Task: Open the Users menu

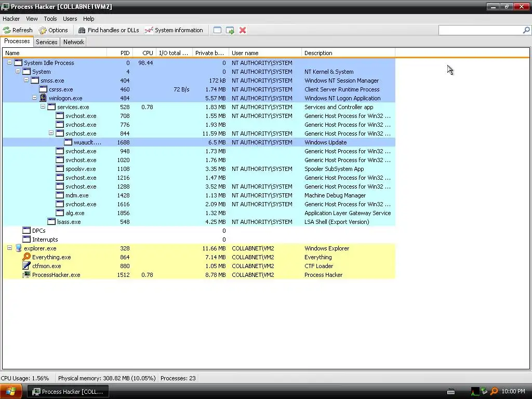Action: coord(70,19)
